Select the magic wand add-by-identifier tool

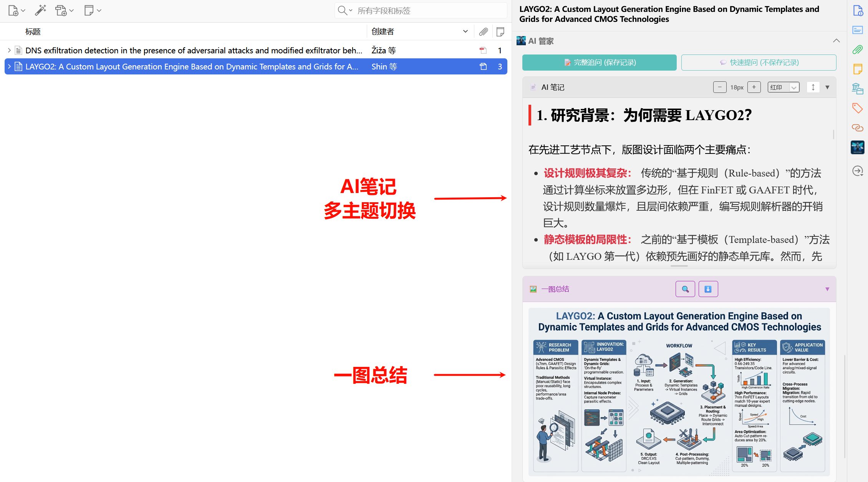point(41,10)
